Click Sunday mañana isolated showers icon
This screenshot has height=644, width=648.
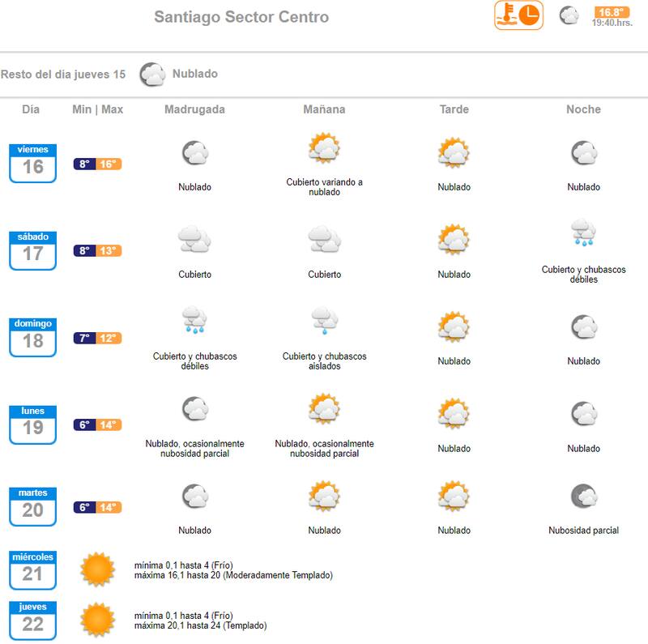click(x=324, y=321)
